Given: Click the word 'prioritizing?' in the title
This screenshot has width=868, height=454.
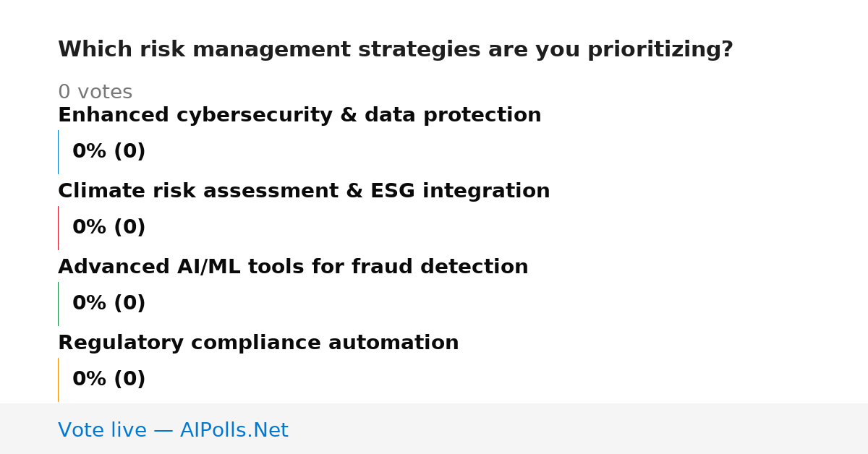Looking at the screenshot, I should pos(660,50).
